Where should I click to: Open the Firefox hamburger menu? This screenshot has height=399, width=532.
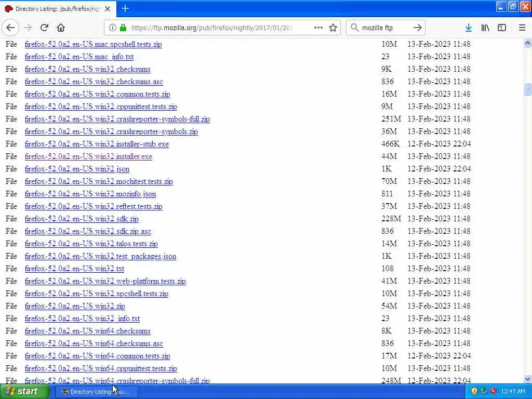point(522,28)
